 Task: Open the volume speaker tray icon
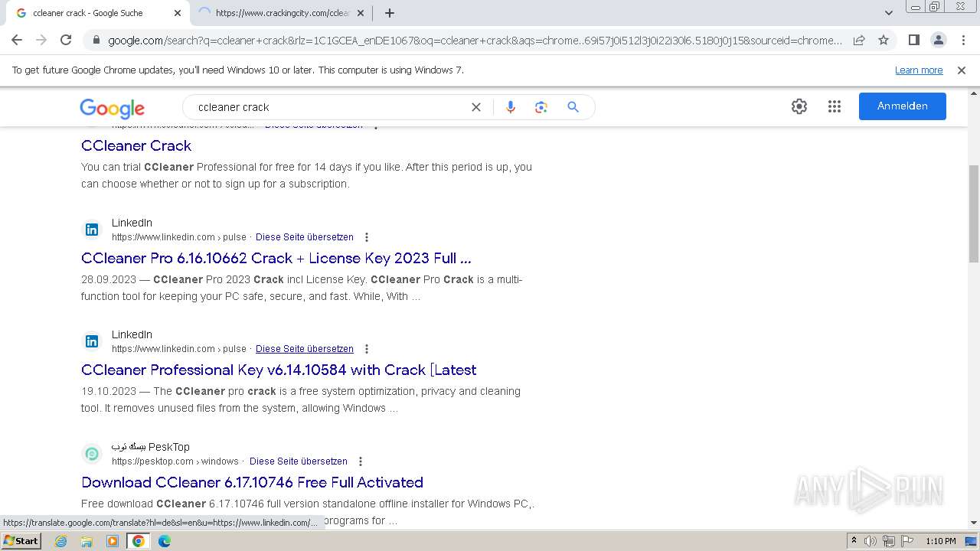pyautogui.click(x=871, y=541)
